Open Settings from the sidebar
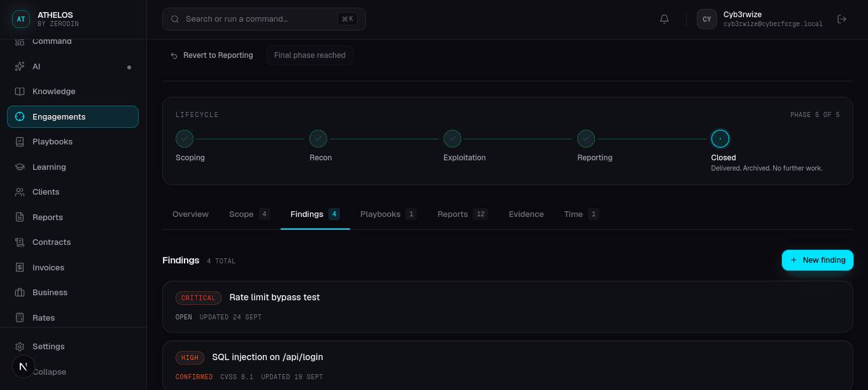This screenshot has height=390, width=868. (73, 347)
